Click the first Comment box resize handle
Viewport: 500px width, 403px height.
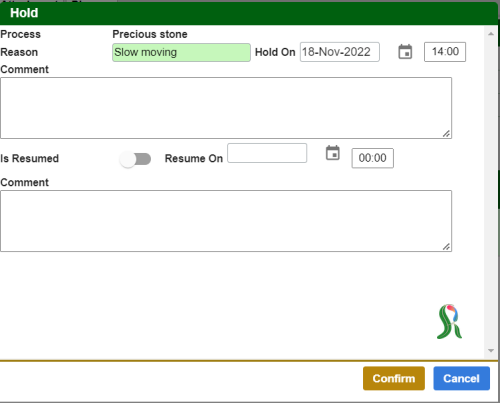point(446,133)
